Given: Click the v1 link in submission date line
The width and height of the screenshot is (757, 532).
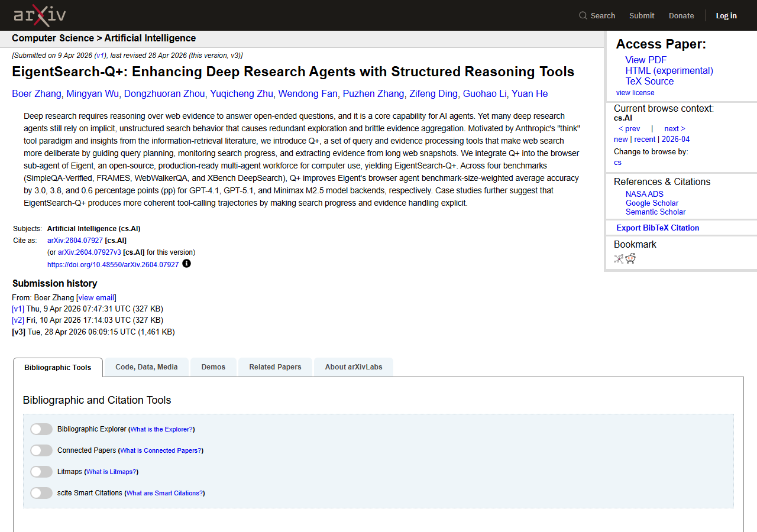Looking at the screenshot, I should (101, 56).
